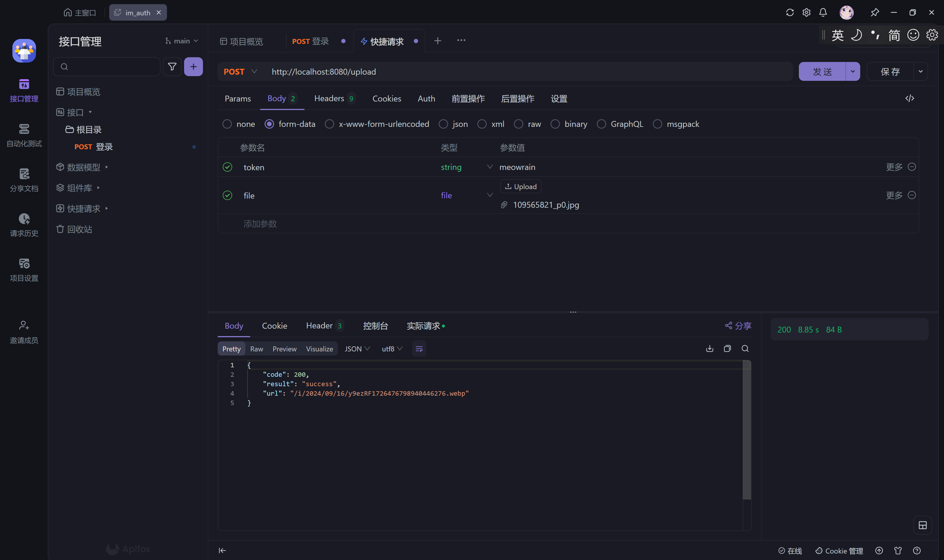Image resolution: width=944 pixels, height=560 pixels.
Task: Select x-www-form-urlencoded radio option
Action: [330, 124]
